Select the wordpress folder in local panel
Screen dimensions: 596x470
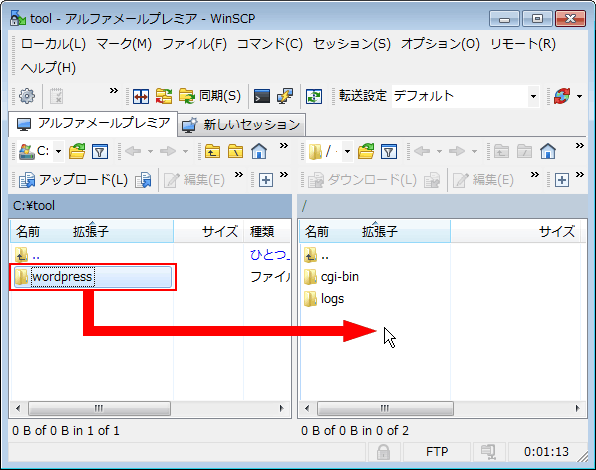pos(93,277)
